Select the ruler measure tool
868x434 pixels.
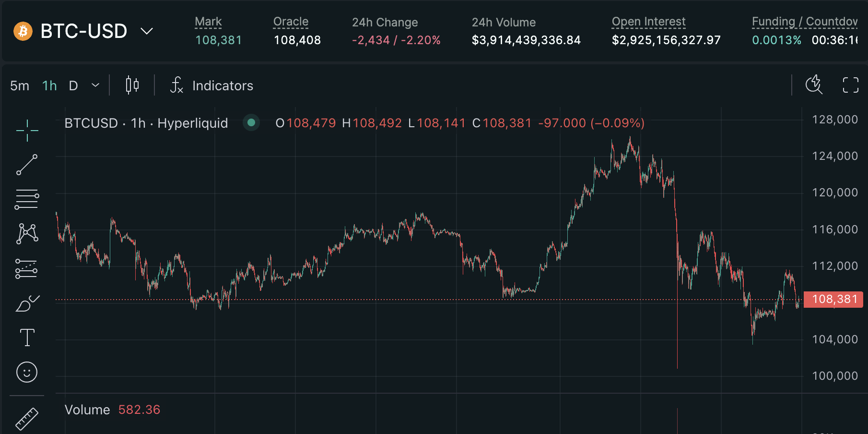[27, 419]
